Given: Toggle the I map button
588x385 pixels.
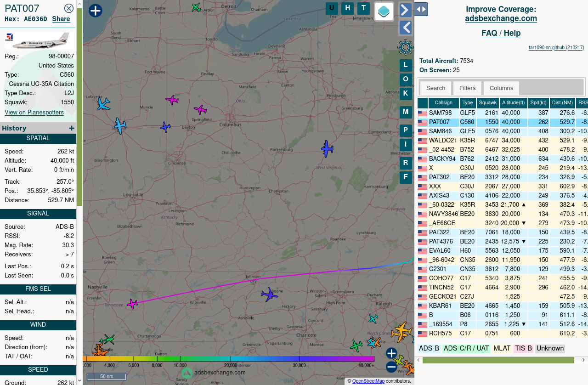Looking at the screenshot, I should [x=406, y=145].
